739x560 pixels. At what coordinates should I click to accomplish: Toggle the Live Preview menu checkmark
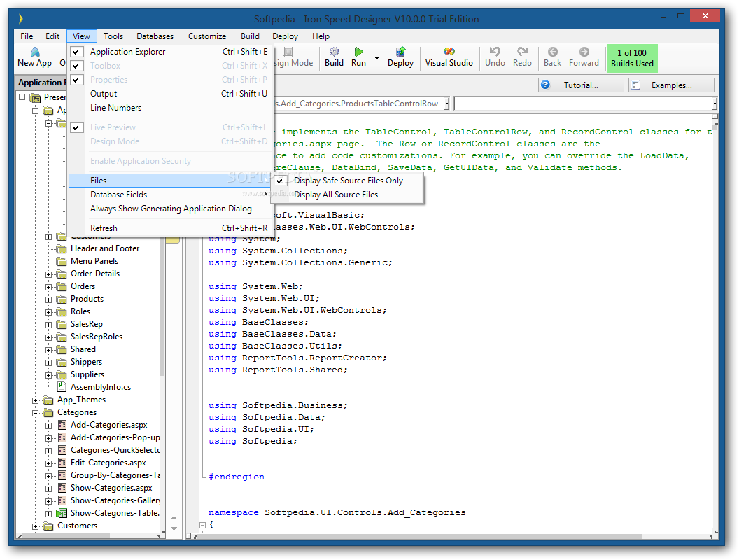coord(77,127)
